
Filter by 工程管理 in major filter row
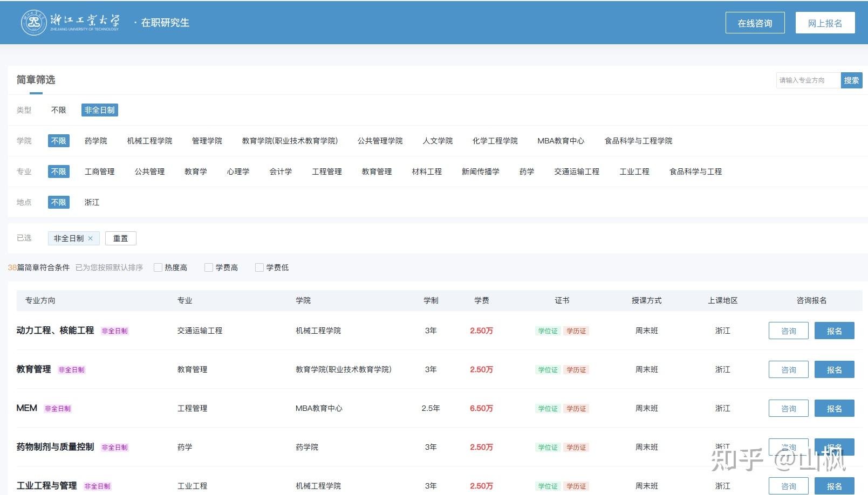click(x=327, y=171)
